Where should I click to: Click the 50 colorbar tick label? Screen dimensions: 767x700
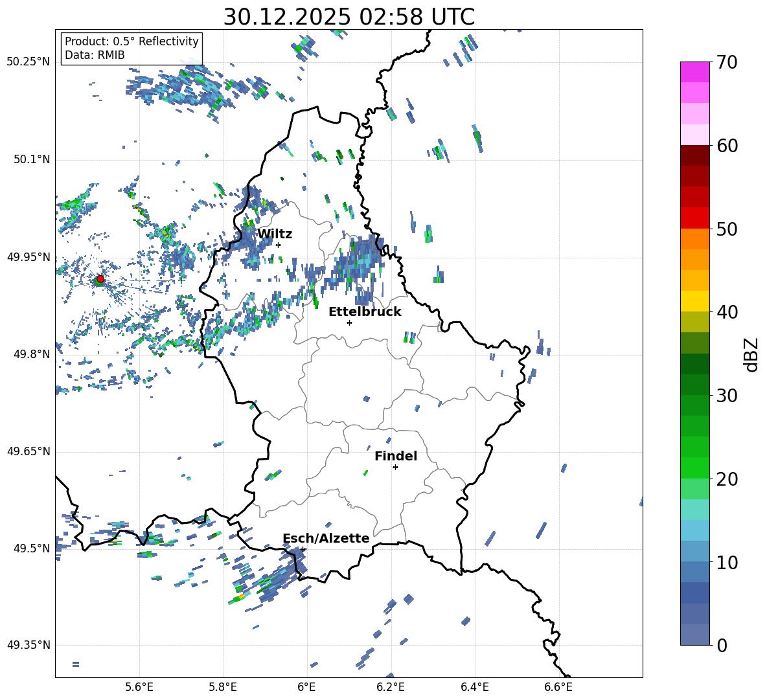[x=727, y=229]
